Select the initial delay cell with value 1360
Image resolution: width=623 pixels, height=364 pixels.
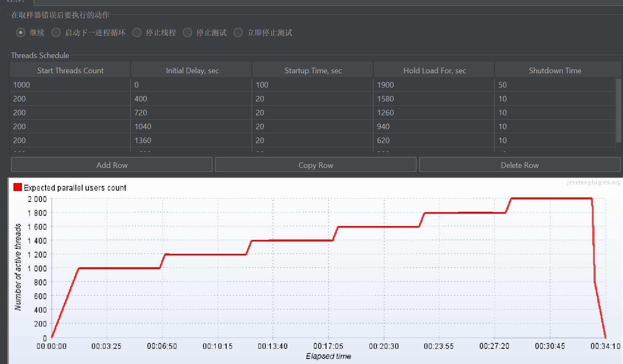192,140
